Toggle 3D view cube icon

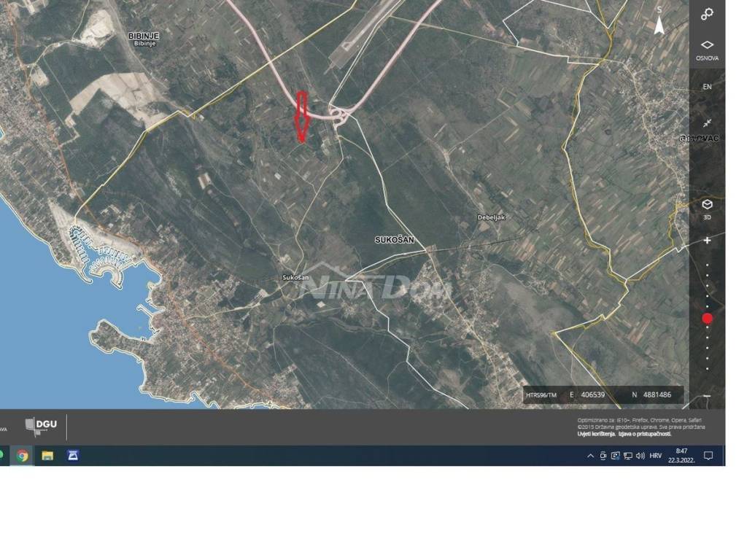click(x=707, y=209)
